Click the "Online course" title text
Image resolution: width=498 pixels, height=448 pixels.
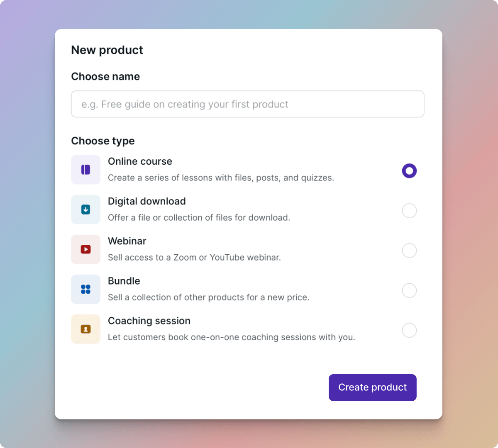140,161
